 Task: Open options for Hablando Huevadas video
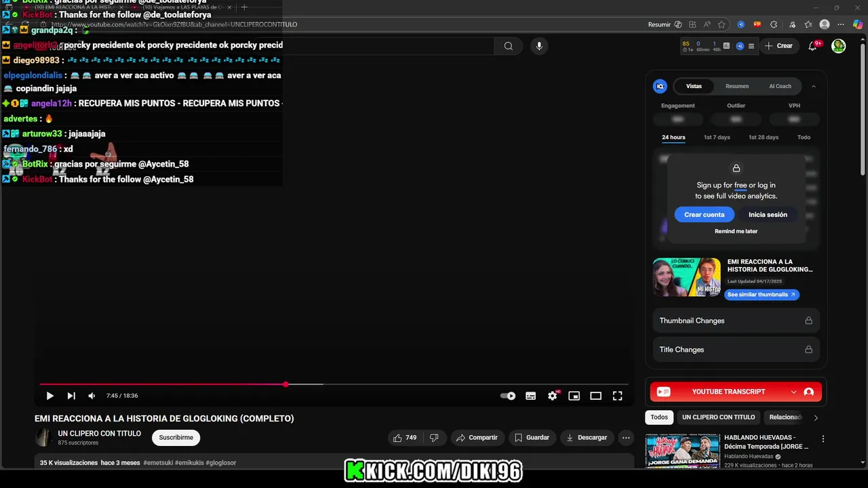point(823,439)
